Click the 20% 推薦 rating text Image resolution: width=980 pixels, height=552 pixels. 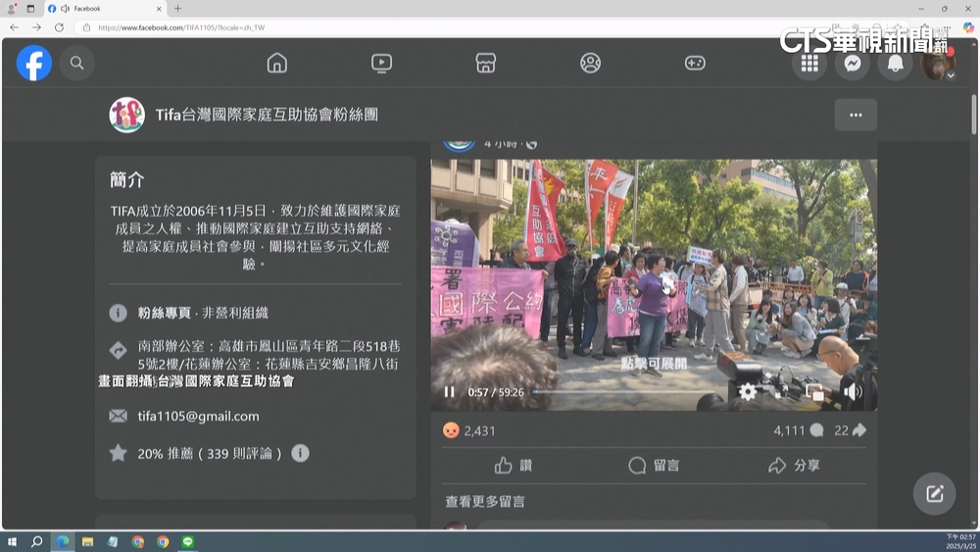tap(210, 454)
